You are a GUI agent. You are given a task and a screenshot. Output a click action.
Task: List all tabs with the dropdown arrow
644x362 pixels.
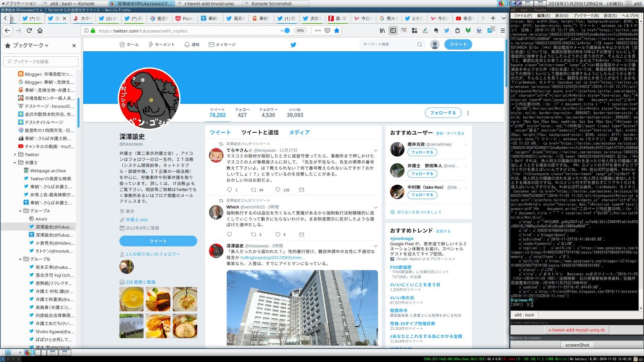pos(504,18)
